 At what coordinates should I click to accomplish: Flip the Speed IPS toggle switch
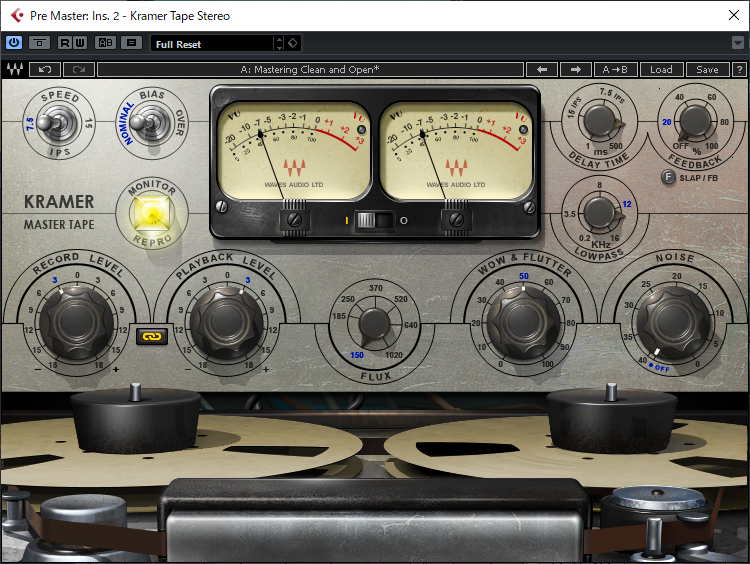click(x=56, y=123)
